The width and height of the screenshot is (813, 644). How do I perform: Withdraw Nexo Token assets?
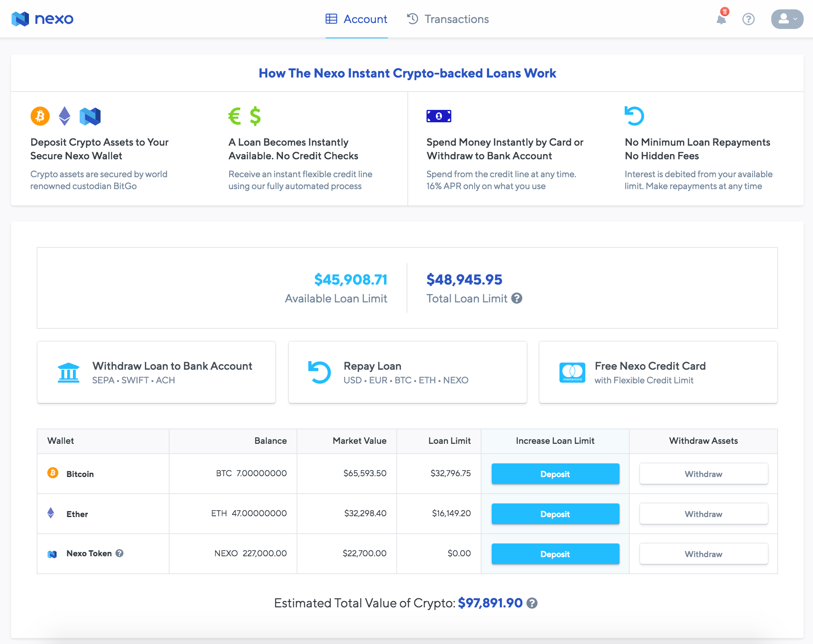pos(703,554)
